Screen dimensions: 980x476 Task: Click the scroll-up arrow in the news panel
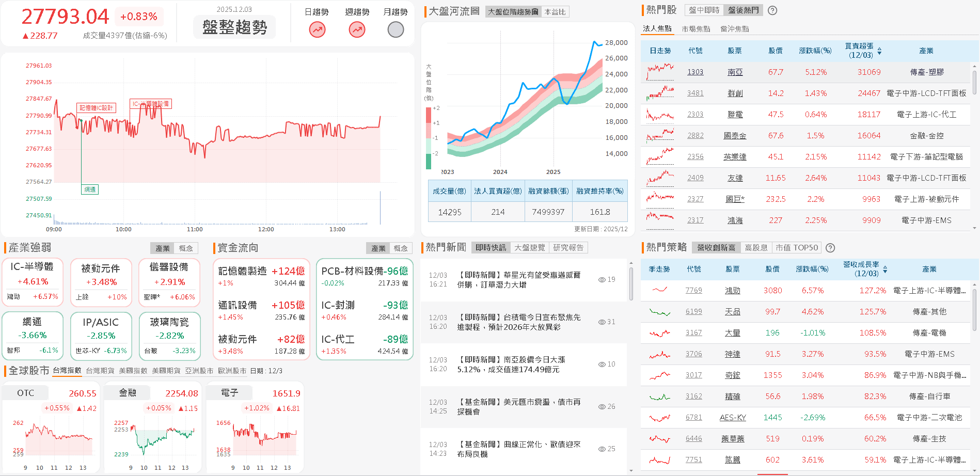pyautogui.click(x=630, y=262)
